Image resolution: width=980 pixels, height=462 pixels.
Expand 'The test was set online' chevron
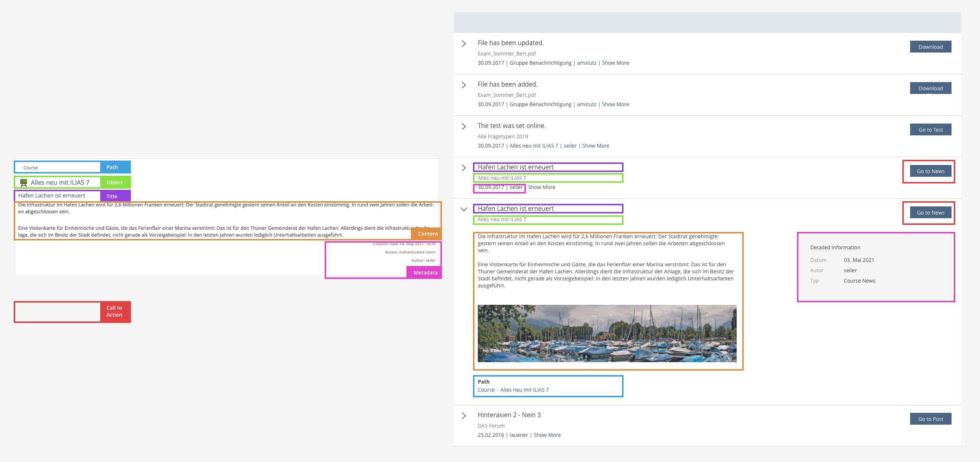[x=463, y=127]
